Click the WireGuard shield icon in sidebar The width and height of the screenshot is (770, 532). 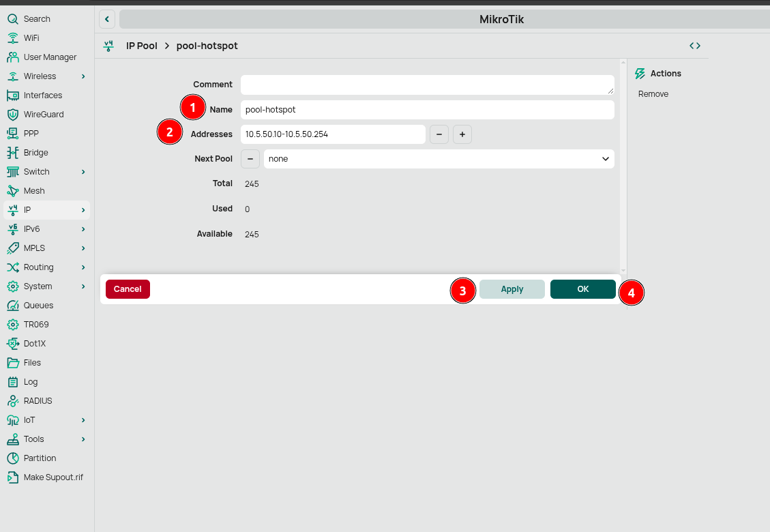(x=12, y=115)
